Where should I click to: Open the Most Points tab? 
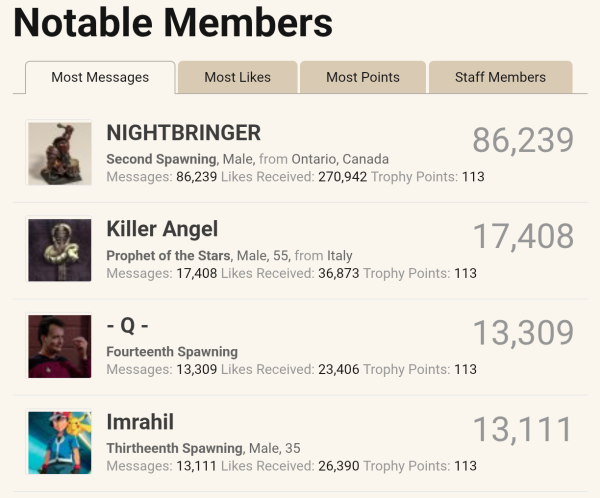[363, 77]
